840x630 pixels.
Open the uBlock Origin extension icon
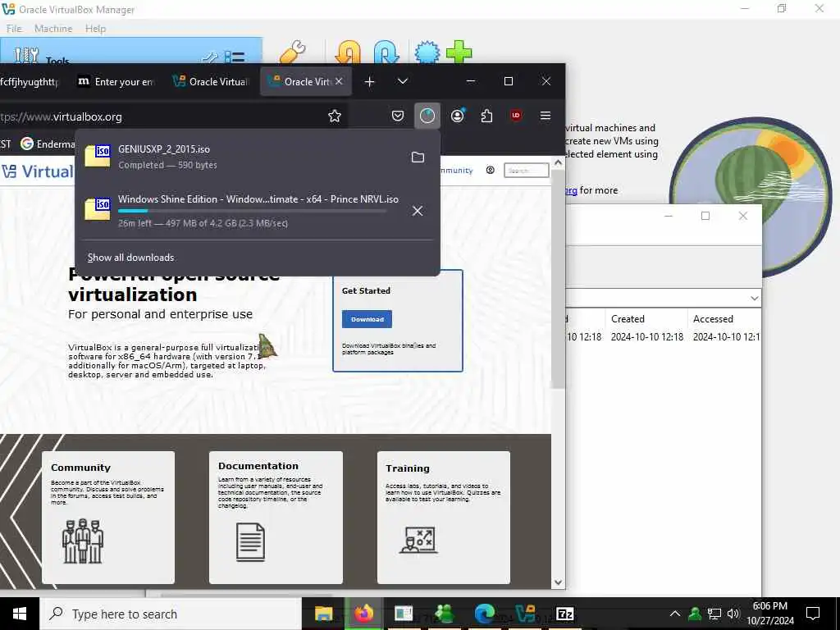[x=516, y=116]
